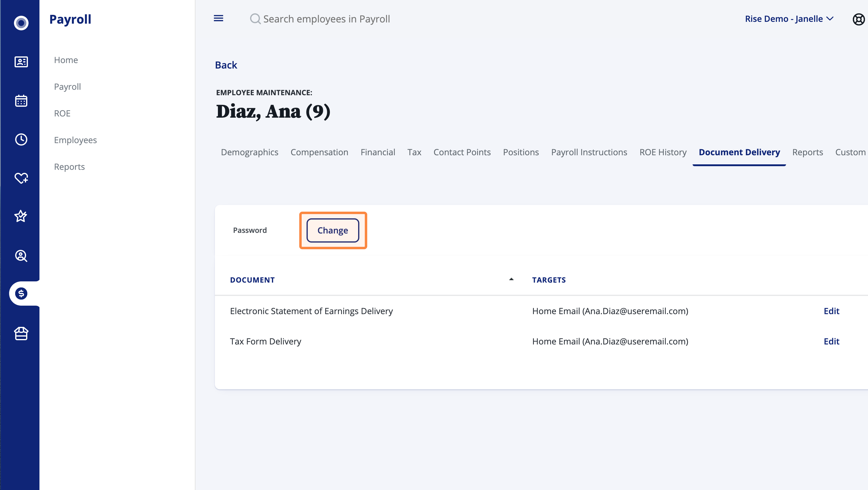Open the employee ID card icon in the sidebar
The height and width of the screenshot is (490, 868).
coord(21,62)
